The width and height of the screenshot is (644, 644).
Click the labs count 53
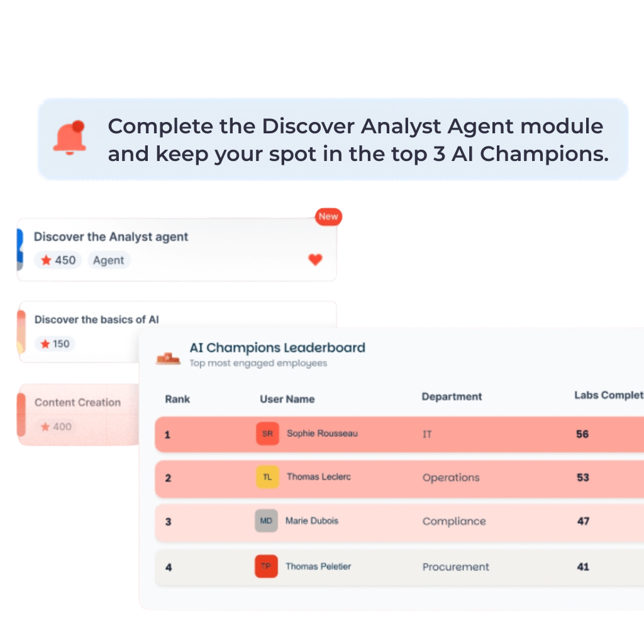pos(583,478)
